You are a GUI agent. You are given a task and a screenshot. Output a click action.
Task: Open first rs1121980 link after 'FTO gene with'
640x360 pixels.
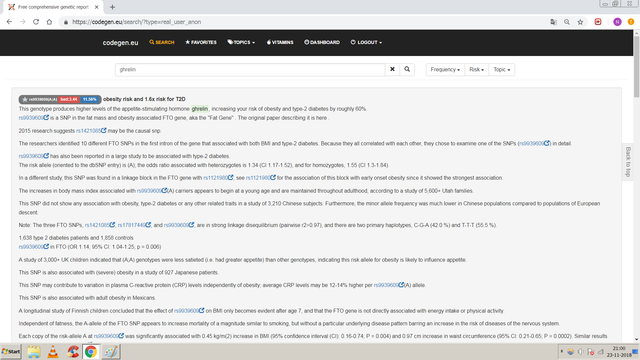tap(216, 178)
